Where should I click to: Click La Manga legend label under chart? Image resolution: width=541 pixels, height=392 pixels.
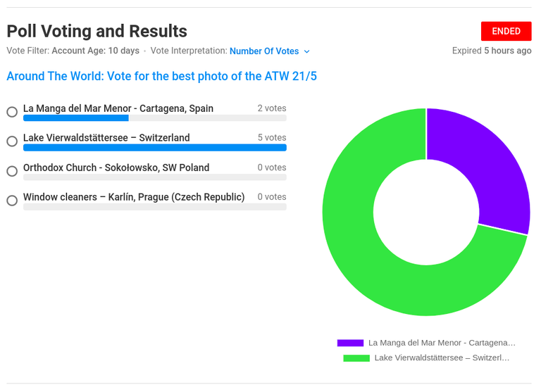[442, 343]
